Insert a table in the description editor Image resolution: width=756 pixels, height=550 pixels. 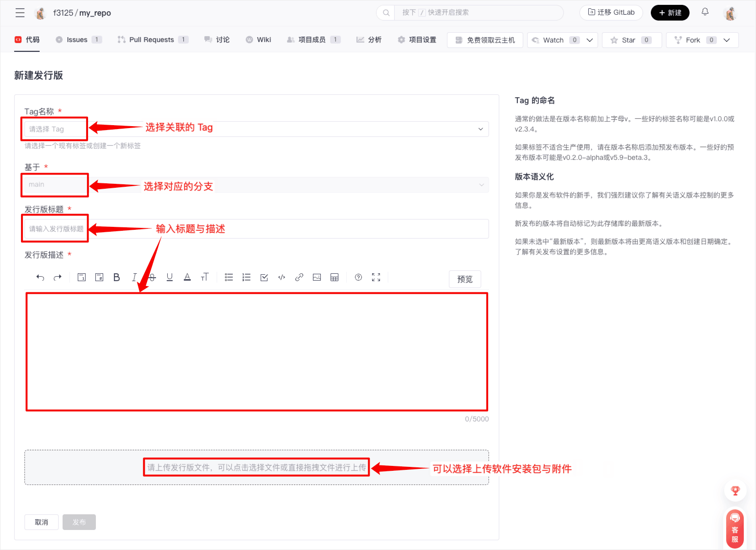click(x=334, y=278)
